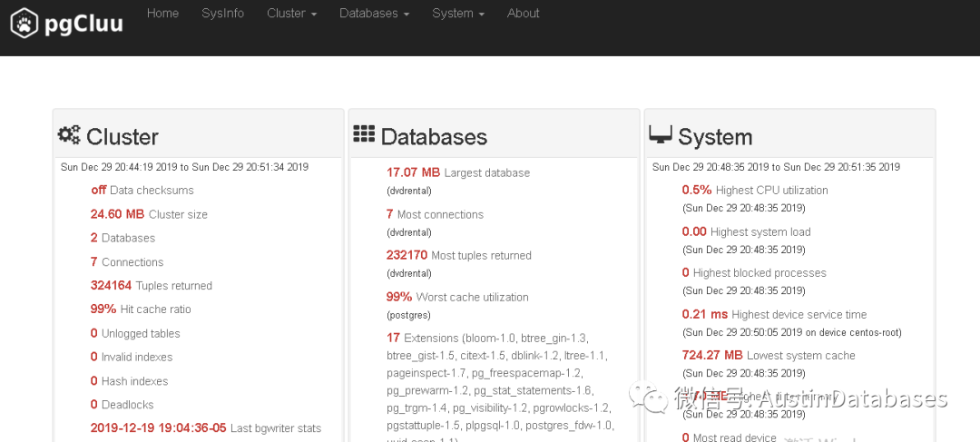Open the Cluster dropdown menu
The image size is (980, 442).
291,14
